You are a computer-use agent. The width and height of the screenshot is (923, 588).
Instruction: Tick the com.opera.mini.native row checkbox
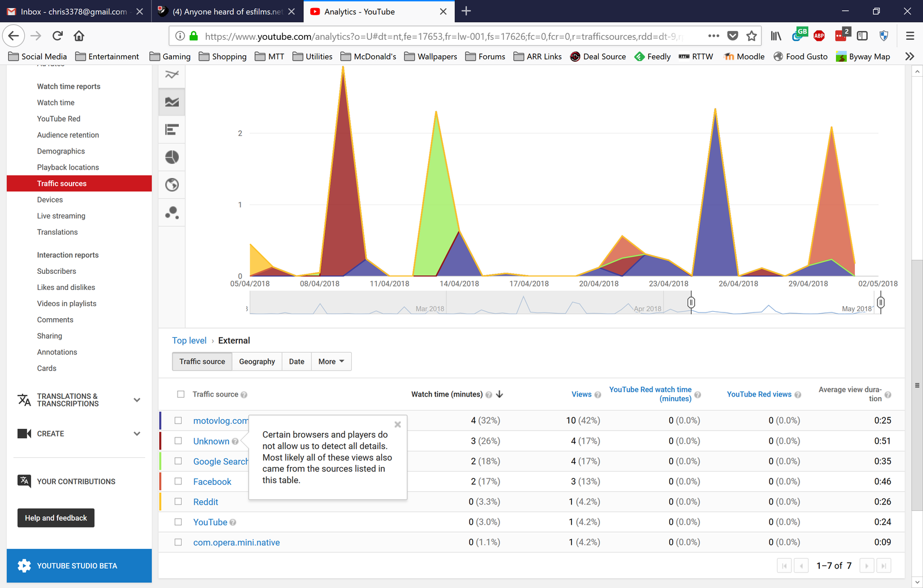178,542
